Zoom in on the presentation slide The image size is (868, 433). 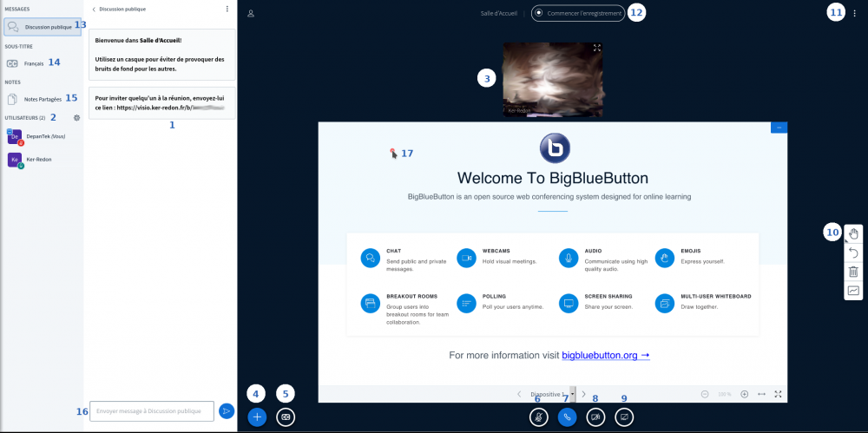744,394
